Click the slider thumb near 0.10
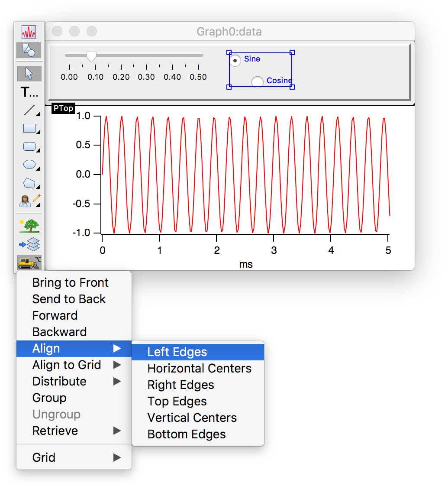The height and width of the screenshot is (486, 448). (x=91, y=56)
